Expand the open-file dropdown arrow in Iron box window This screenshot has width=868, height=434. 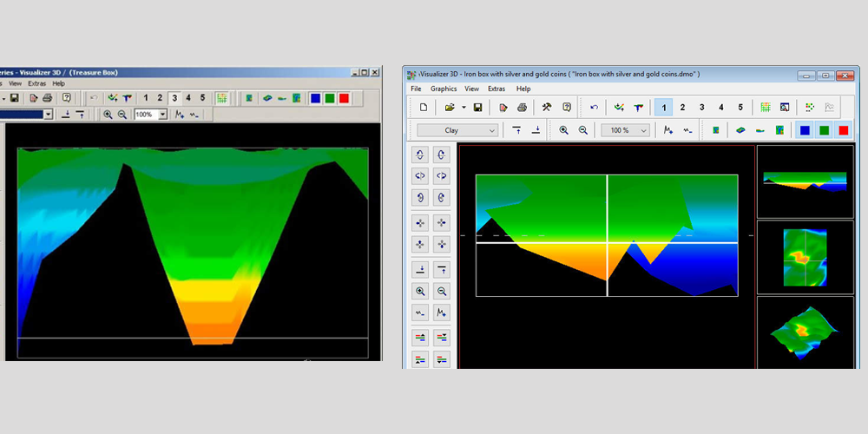click(464, 108)
